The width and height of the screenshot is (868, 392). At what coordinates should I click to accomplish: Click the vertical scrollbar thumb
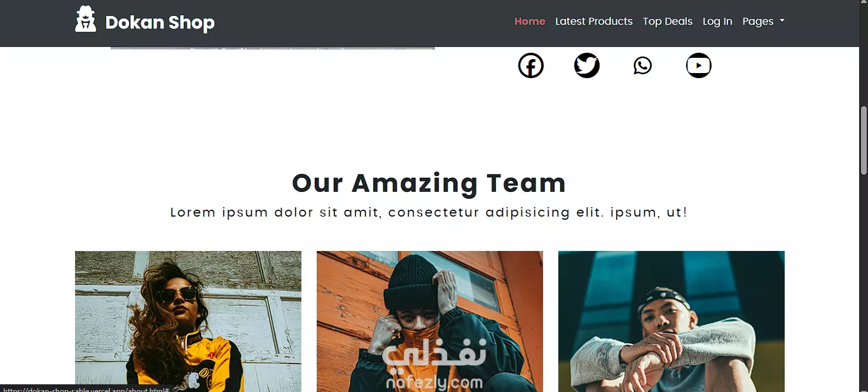pyautogui.click(x=864, y=140)
